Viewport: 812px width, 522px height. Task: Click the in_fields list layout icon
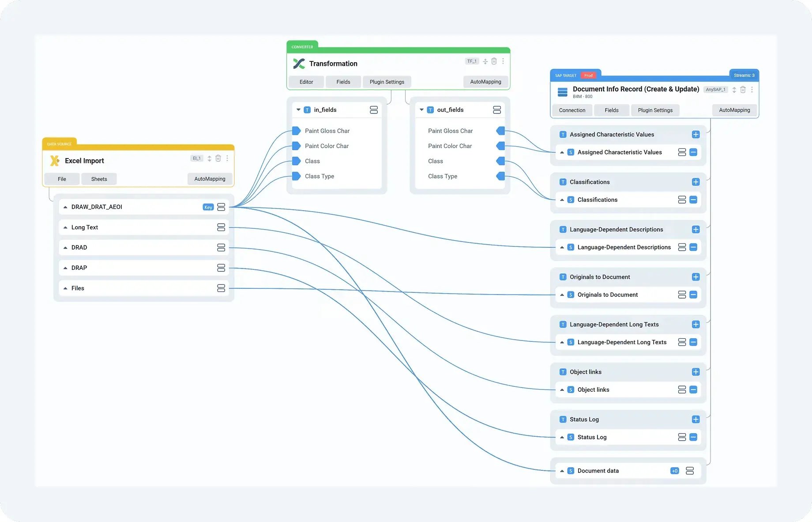(x=374, y=110)
